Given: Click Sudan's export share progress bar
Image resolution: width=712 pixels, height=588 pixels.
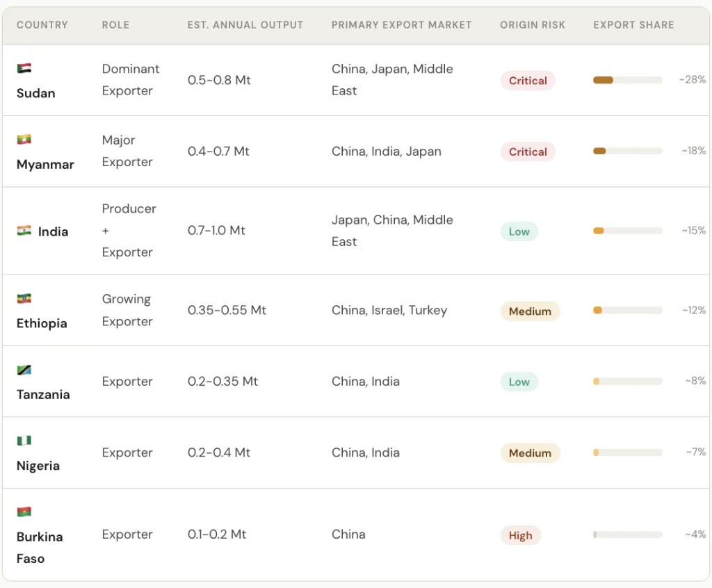Looking at the screenshot, I should tap(628, 81).
